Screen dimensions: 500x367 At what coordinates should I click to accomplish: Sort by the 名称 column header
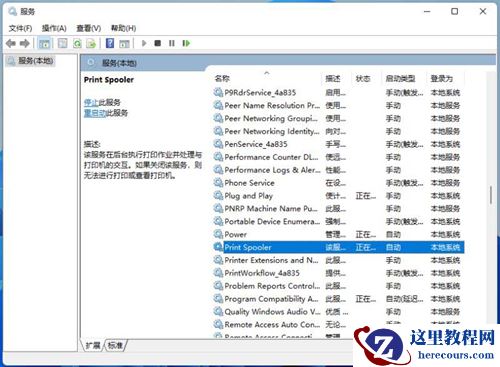222,79
